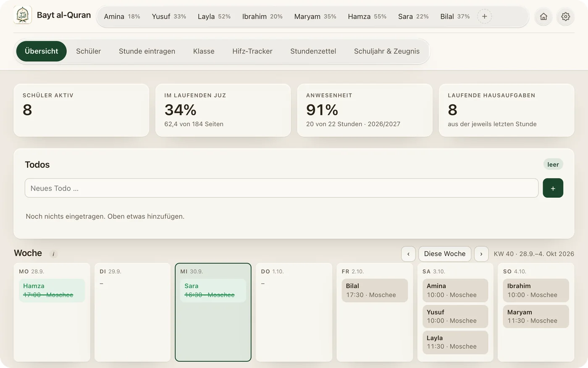
Task: Click the green add-todo plus button
Action: point(553,188)
